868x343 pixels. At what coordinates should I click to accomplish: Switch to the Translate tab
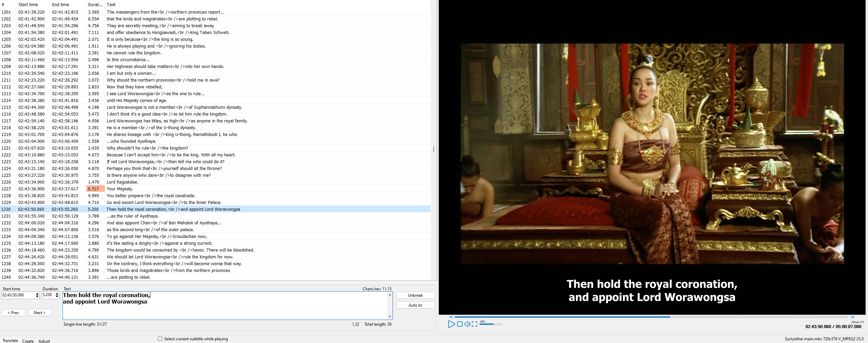10,341
